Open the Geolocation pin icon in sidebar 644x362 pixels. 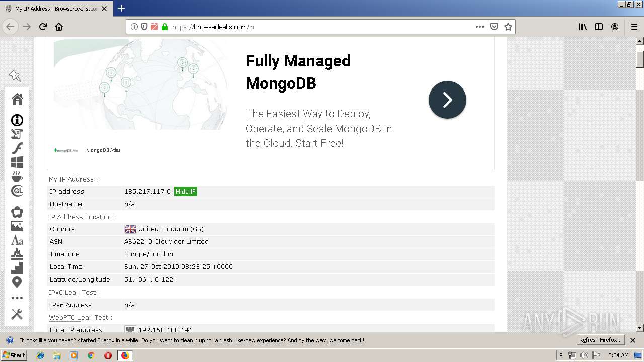click(17, 282)
